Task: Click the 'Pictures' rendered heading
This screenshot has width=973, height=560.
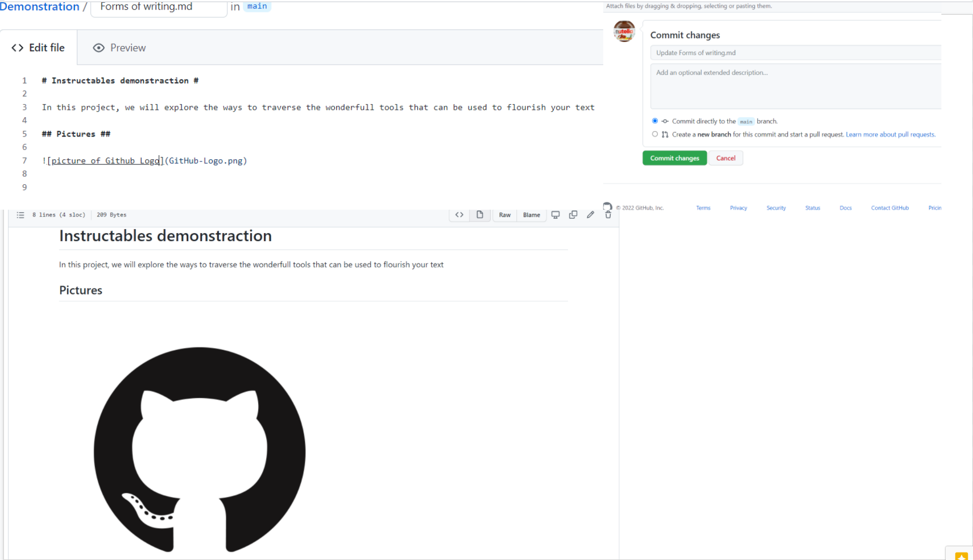Action: tap(81, 291)
